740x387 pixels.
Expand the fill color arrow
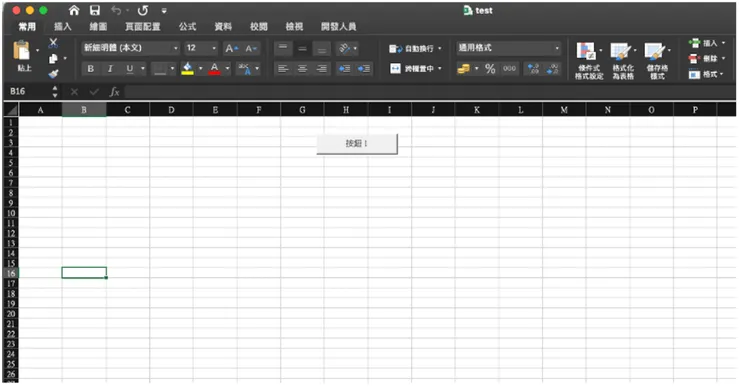[201, 69]
